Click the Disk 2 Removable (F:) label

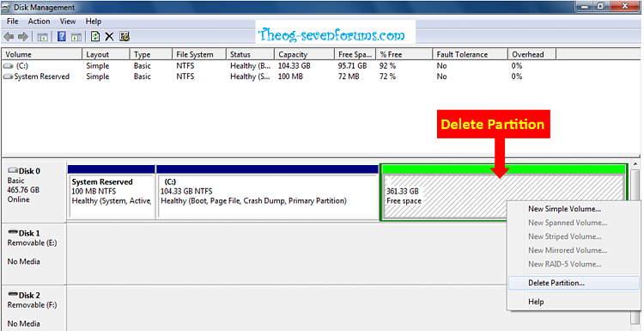[x=33, y=309]
